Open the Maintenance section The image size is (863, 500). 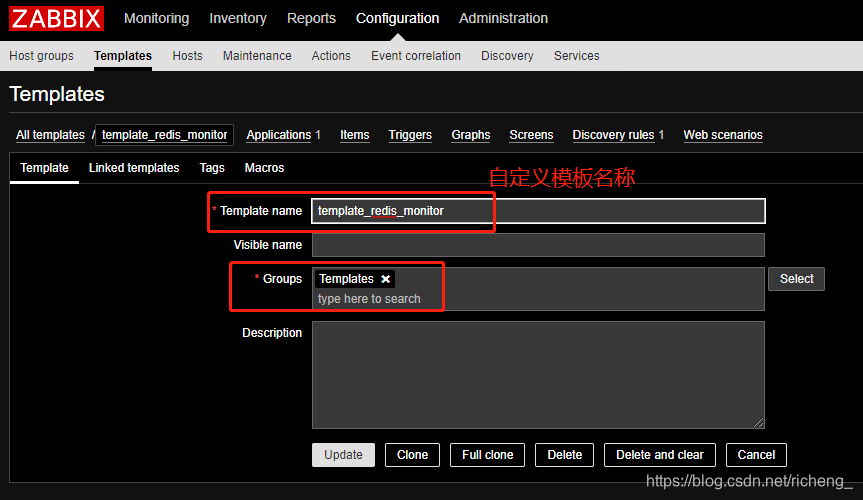257,56
